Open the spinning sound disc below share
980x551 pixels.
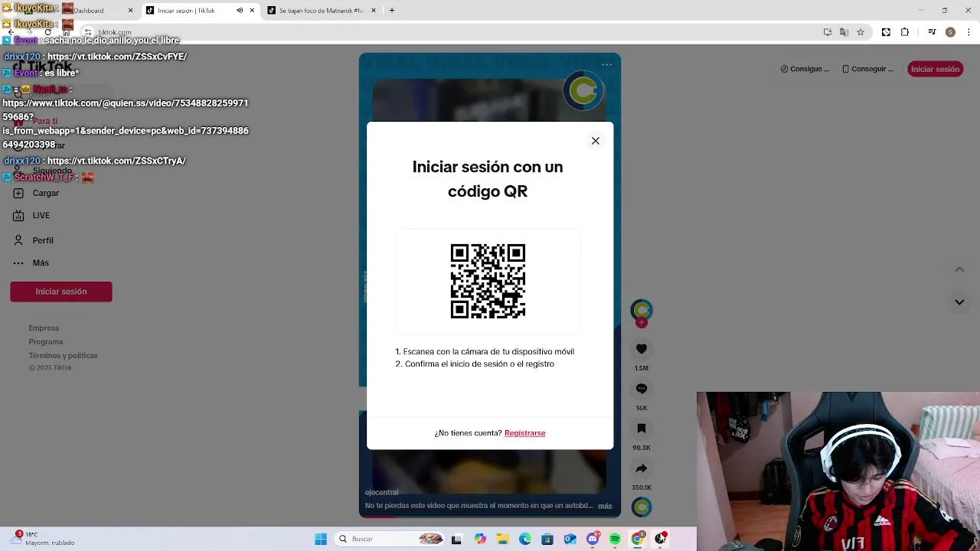click(642, 507)
